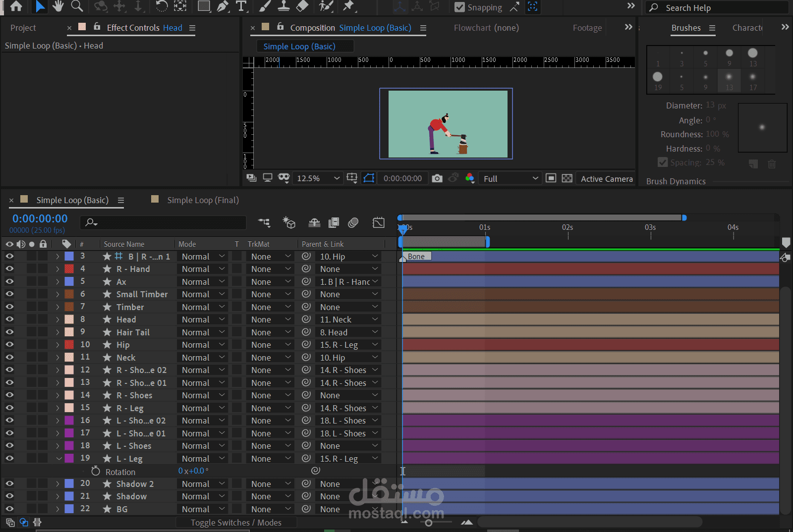793x532 pixels.
Task: Click the 0:00:00:00 timecode in viewer
Action: coord(402,178)
